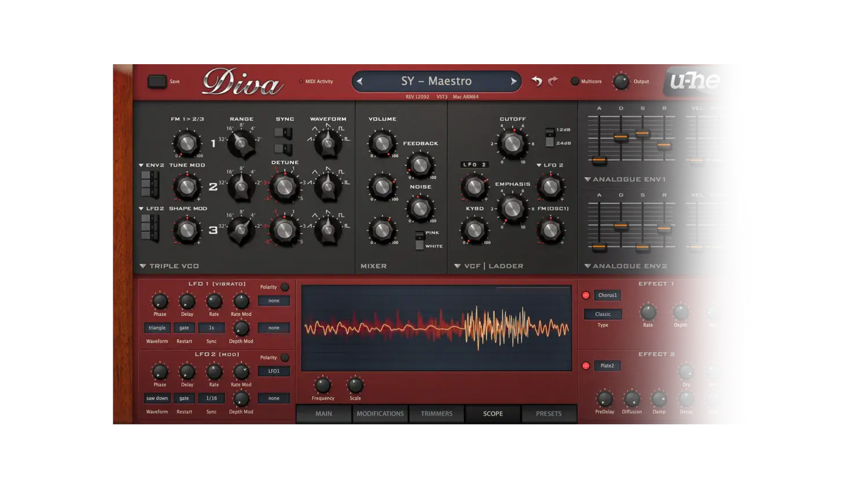This screenshot has height=488, width=868.
Task: Switch to the Modifications tab
Action: tap(380, 414)
